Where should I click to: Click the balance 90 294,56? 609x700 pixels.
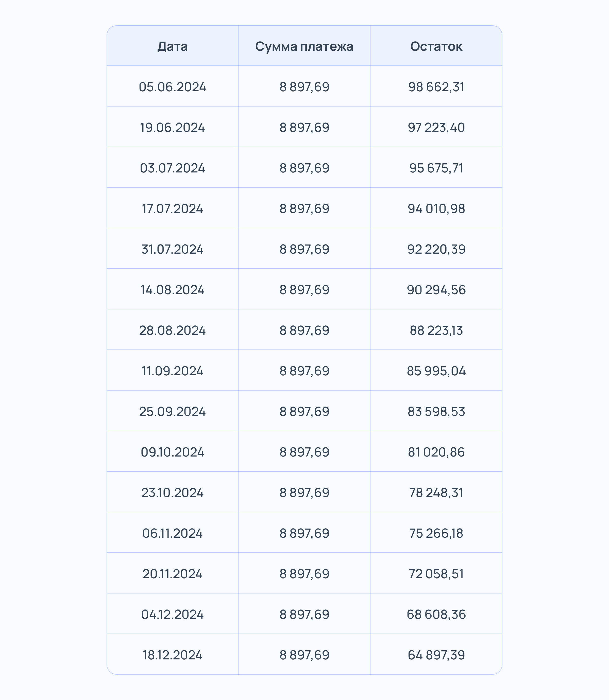436,290
